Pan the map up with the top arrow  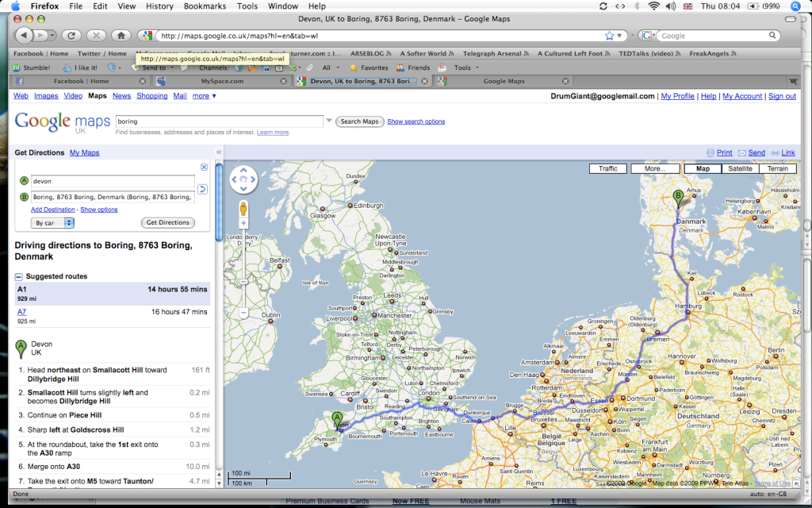tap(243, 170)
